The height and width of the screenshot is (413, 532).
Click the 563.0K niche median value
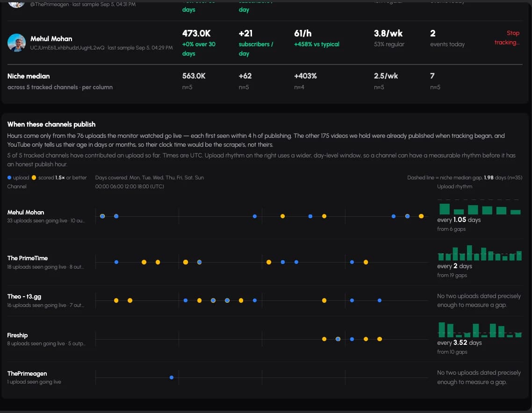pos(194,76)
